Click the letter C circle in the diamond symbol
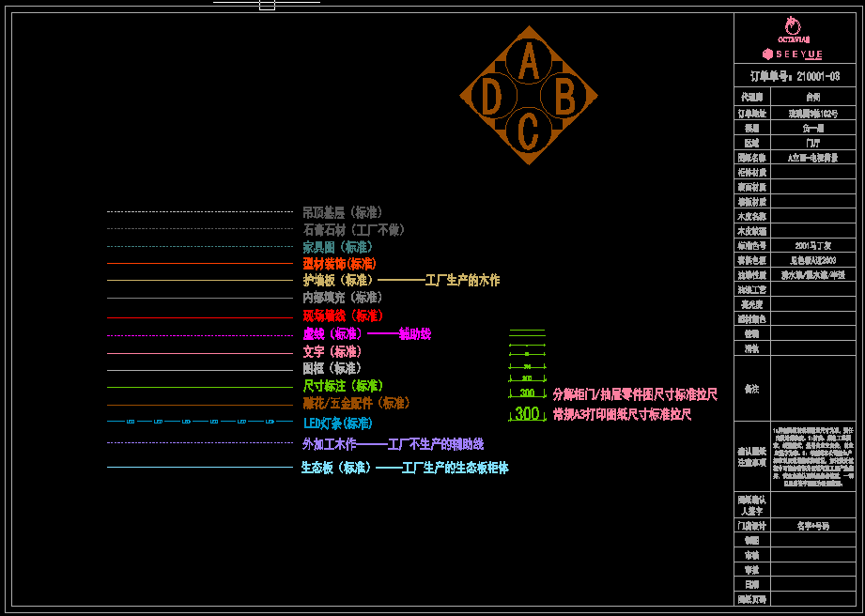The height and width of the screenshot is (616, 865). 529,130
